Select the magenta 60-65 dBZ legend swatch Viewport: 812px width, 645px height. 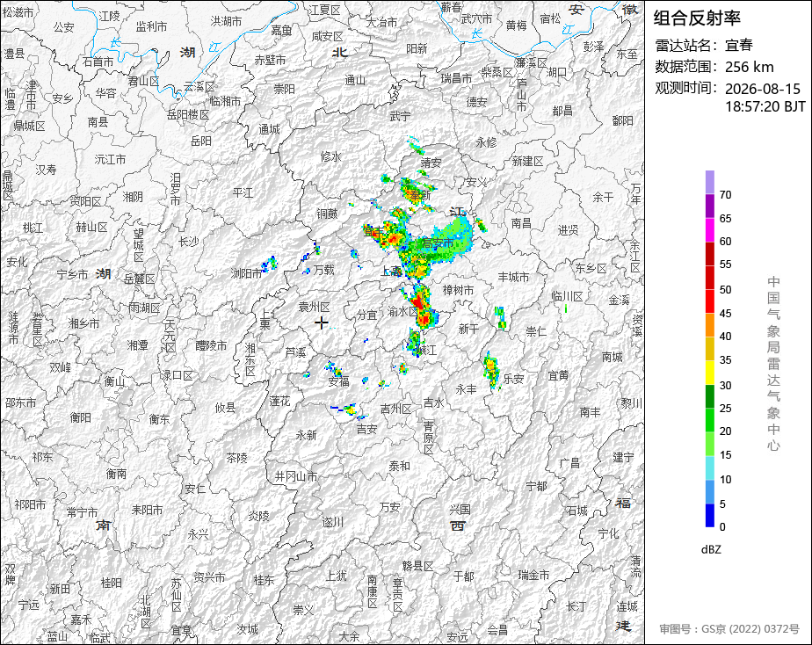click(x=709, y=230)
